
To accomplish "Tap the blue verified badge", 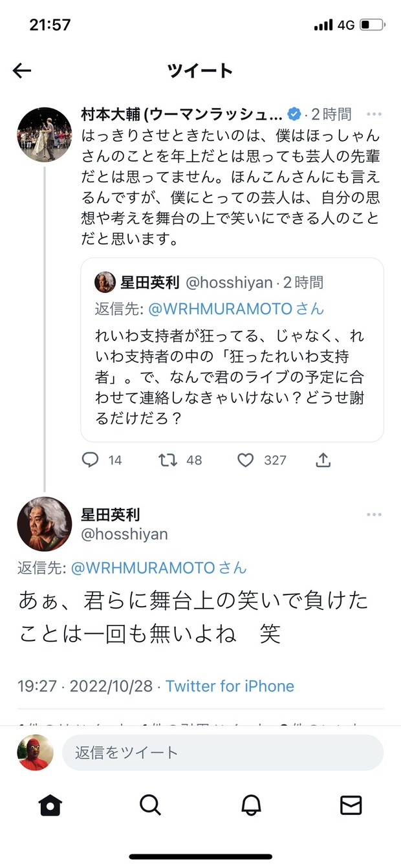I will (x=294, y=114).
